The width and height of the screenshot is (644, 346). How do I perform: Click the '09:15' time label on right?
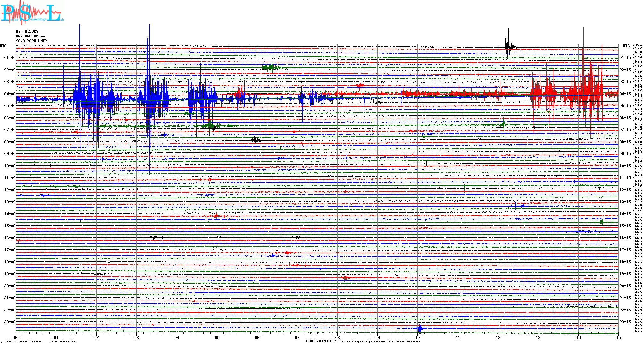pos(625,154)
